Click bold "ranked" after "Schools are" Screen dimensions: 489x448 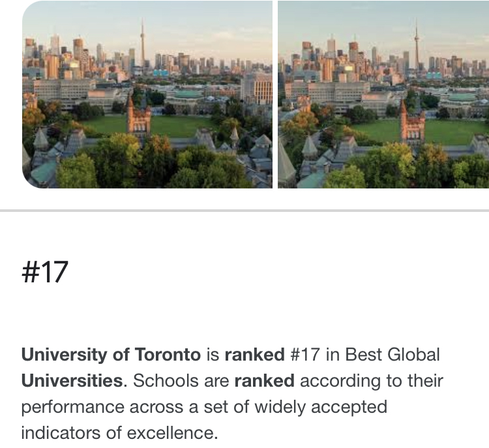[264, 380]
